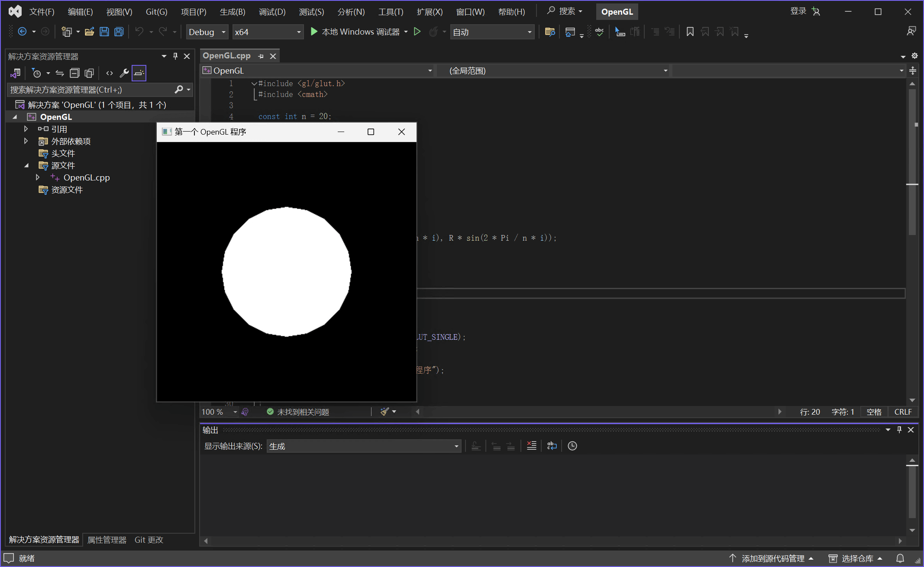The width and height of the screenshot is (924, 567).
Task: Click the purple IntelliCode icon beside zoom percent
Action: coord(245,412)
